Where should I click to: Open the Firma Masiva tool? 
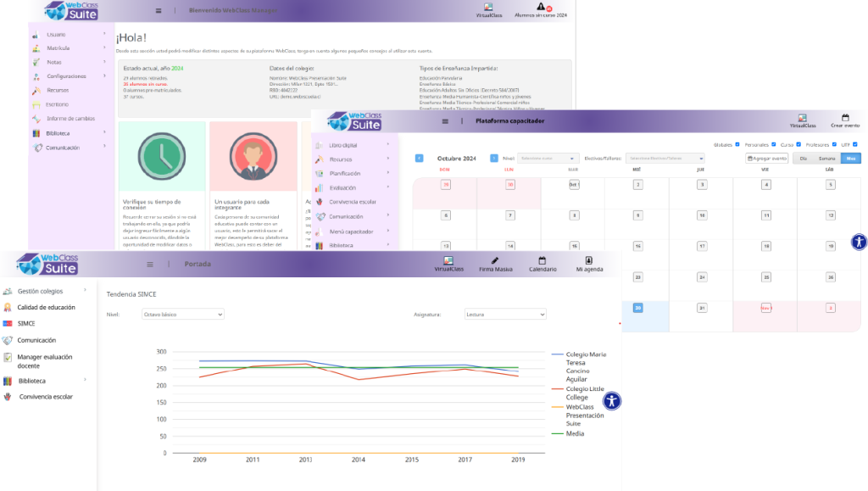(x=495, y=264)
